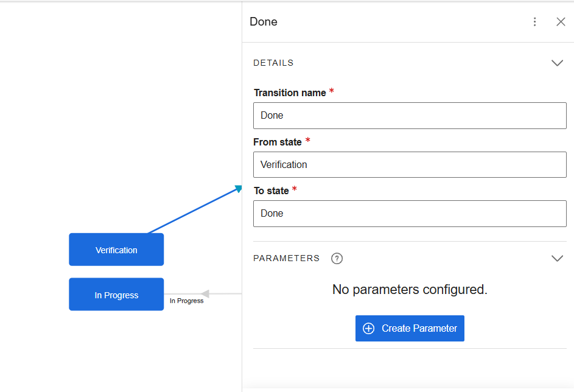
Task: Click the DETAILS section heading
Action: point(273,63)
